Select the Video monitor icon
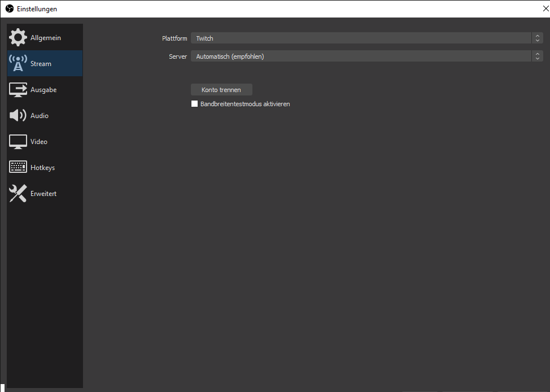 (x=18, y=142)
